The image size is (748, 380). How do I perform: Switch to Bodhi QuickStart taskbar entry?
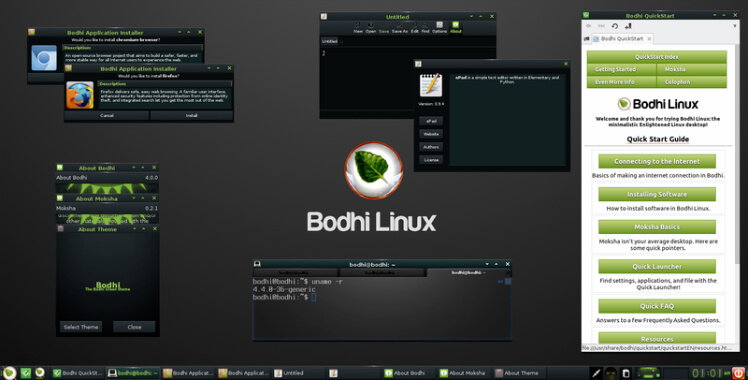pyautogui.click(x=77, y=373)
